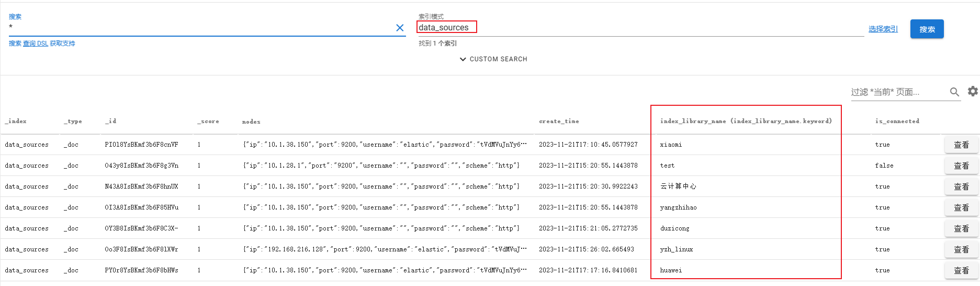The width and height of the screenshot is (980, 286).
Task: Sort by the _score column header
Action: point(208,121)
